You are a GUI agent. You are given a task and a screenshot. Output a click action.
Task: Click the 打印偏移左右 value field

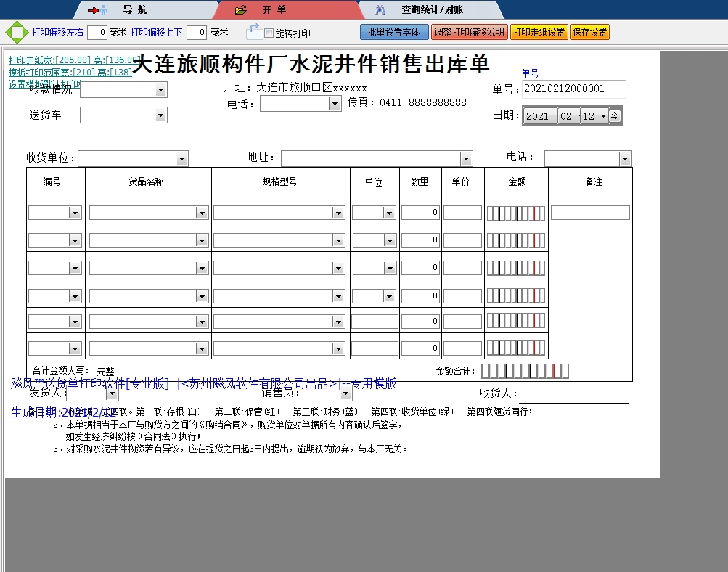point(97,32)
